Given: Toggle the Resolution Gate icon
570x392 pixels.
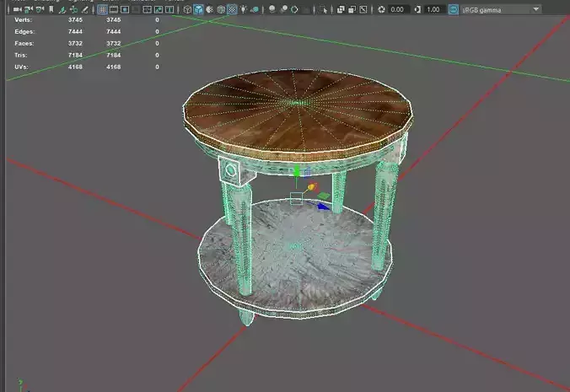Looking at the screenshot, I should click(125, 9).
